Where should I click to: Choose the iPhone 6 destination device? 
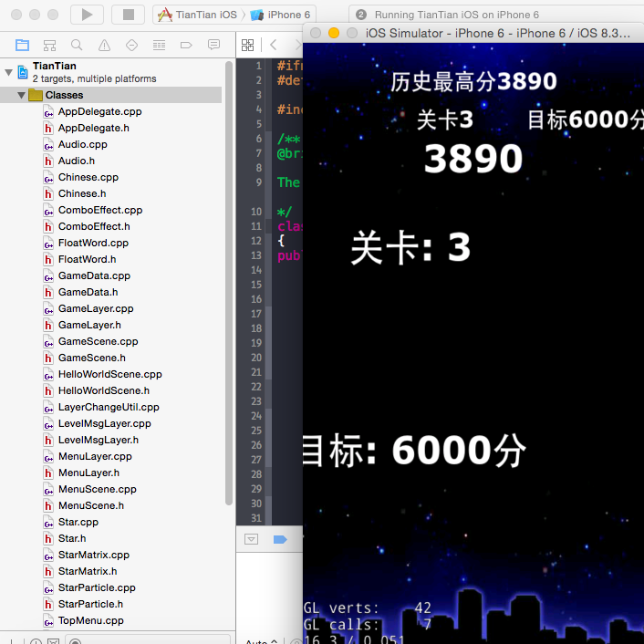281,15
